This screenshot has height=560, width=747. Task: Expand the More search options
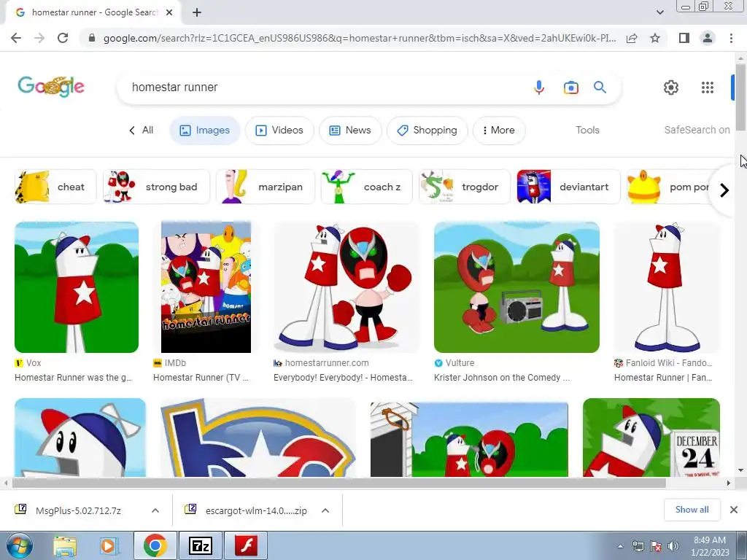(x=499, y=130)
